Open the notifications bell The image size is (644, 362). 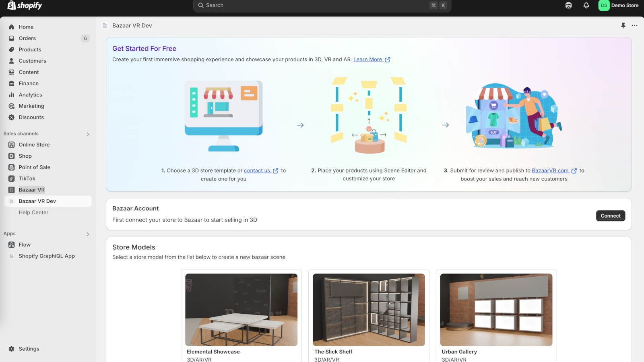[x=586, y=5]
